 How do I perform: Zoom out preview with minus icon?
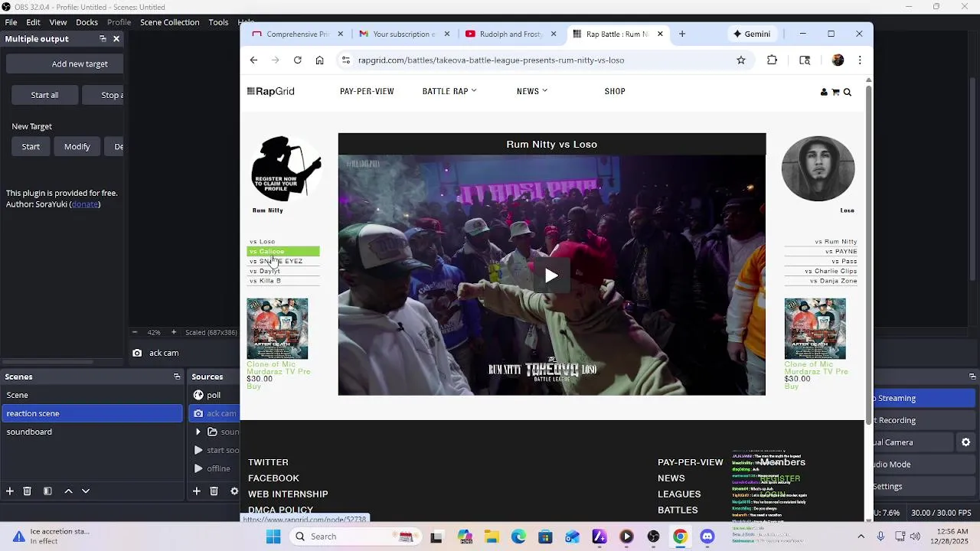tap(135, 332)
